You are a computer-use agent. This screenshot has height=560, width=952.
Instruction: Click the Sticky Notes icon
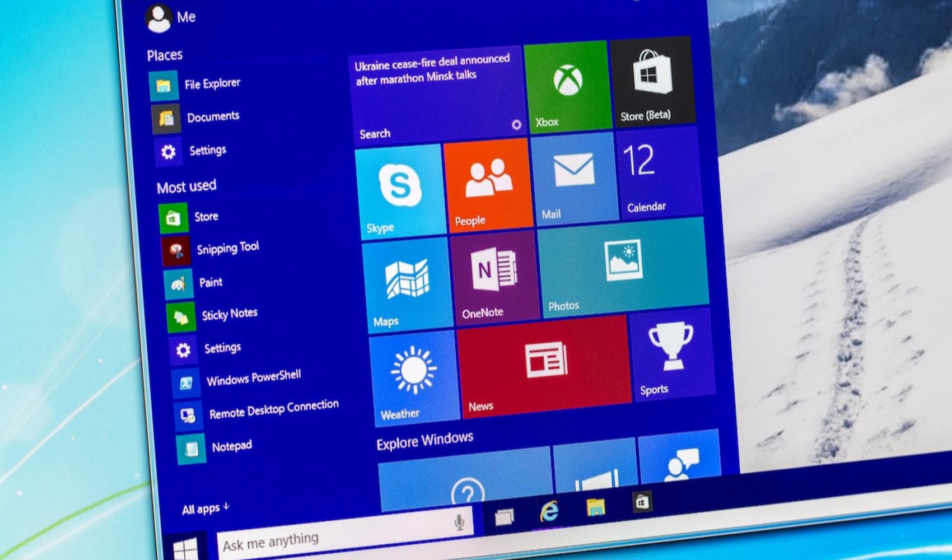click(x=181, y=318)
